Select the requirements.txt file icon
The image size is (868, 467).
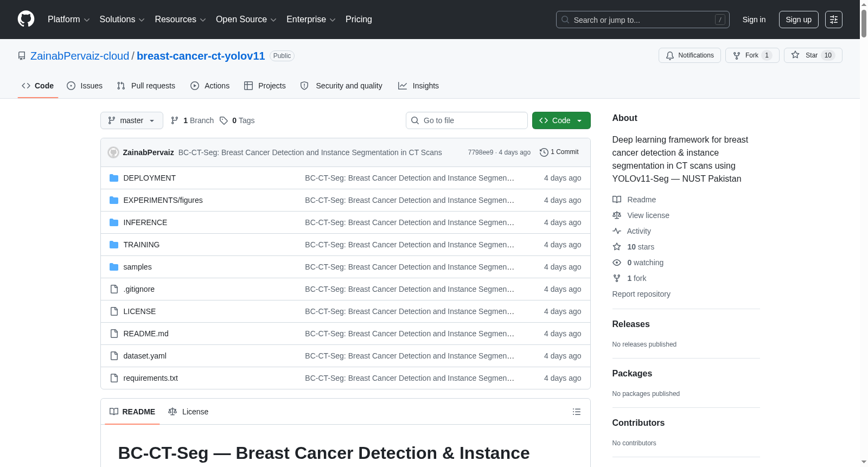(x=114, y=378)
